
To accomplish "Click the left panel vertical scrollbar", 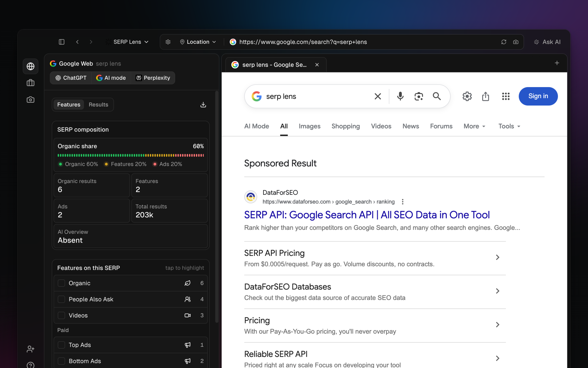I will tap(217, 207).
